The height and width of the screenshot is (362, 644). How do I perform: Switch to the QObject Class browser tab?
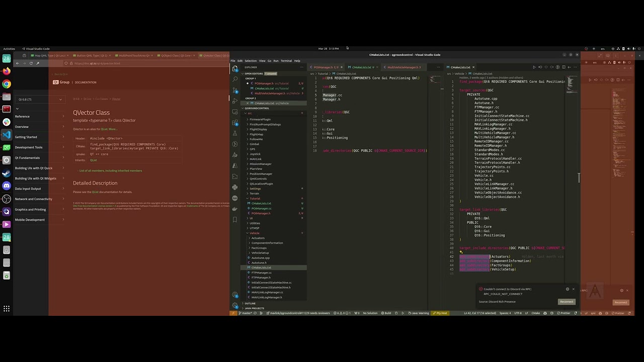(176, 56)
